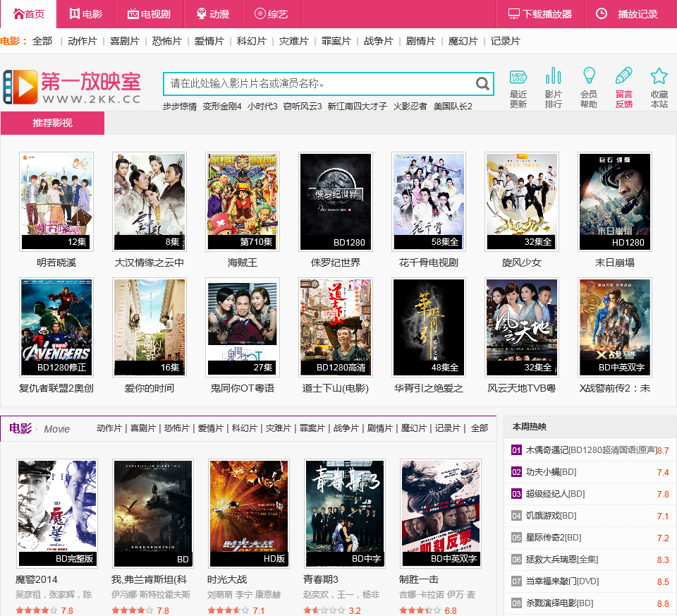Select the 推荐影视 tab
Viewport: 677px width, 616px height.
[52, 123]
